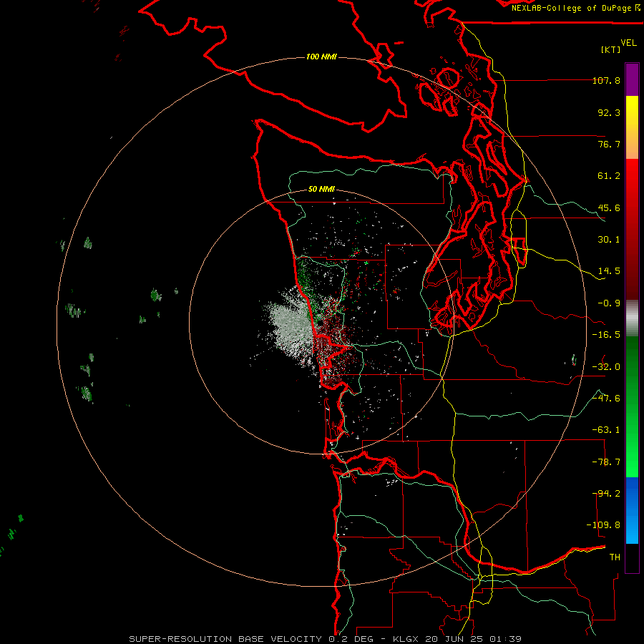Click the -63.1 velocity scale value

point(606,430)
